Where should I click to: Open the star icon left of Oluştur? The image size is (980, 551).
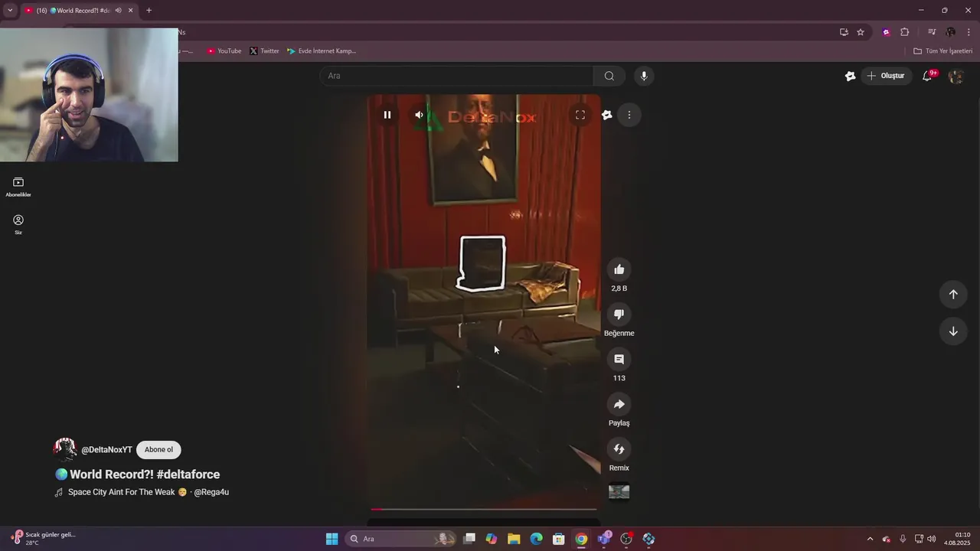[x=850, y=76]
